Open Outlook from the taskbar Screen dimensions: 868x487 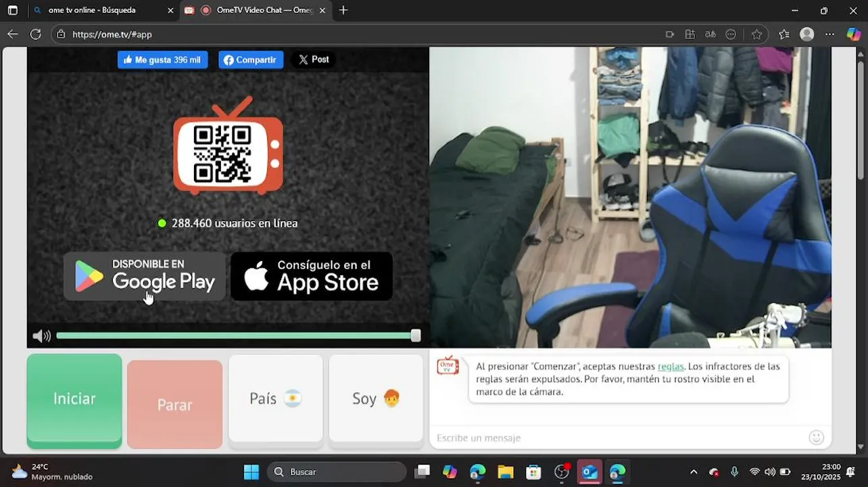589,471
